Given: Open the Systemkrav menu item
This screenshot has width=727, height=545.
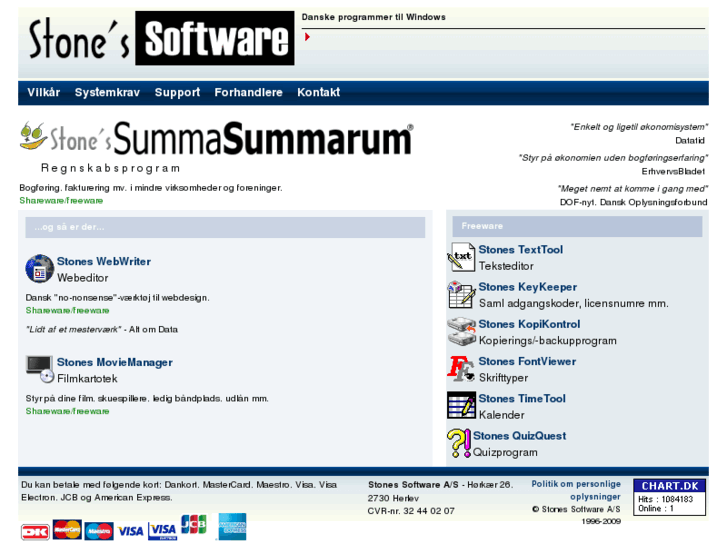Looking at the screenshot, I should tap(107, 92).
